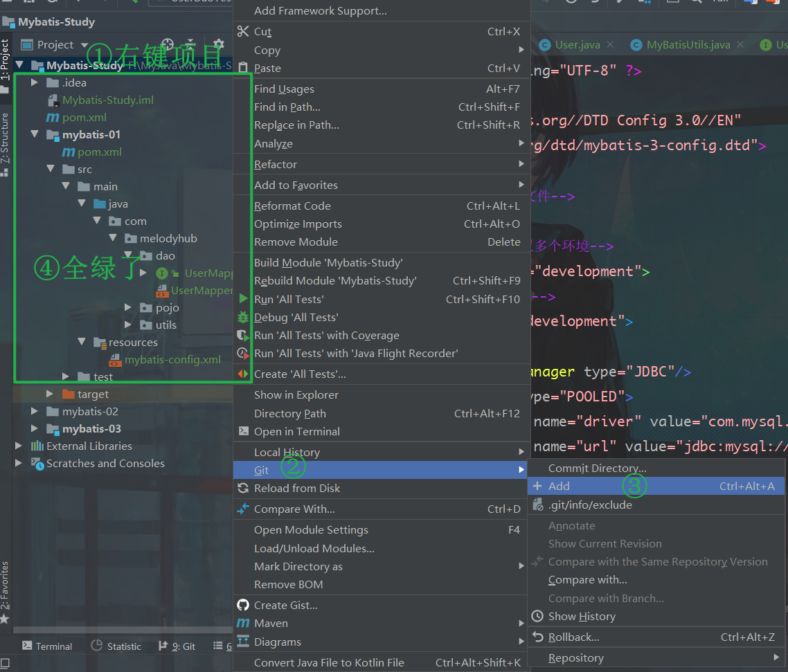This screenshot has width=788, height=672.
Task: Click the Collapse All icon in Project panel
Action: point(190,44)
